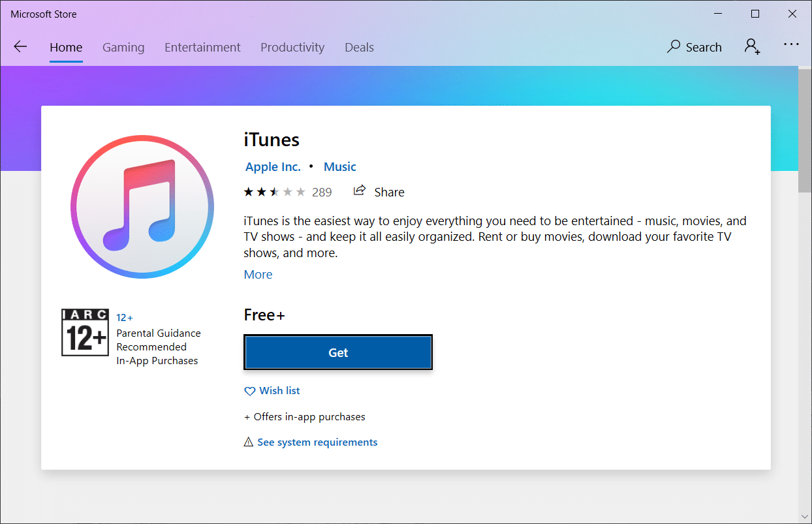This screenshot has height=524, width=812.
Task: Open the Deals tab
Action: [x=359, y=48]
